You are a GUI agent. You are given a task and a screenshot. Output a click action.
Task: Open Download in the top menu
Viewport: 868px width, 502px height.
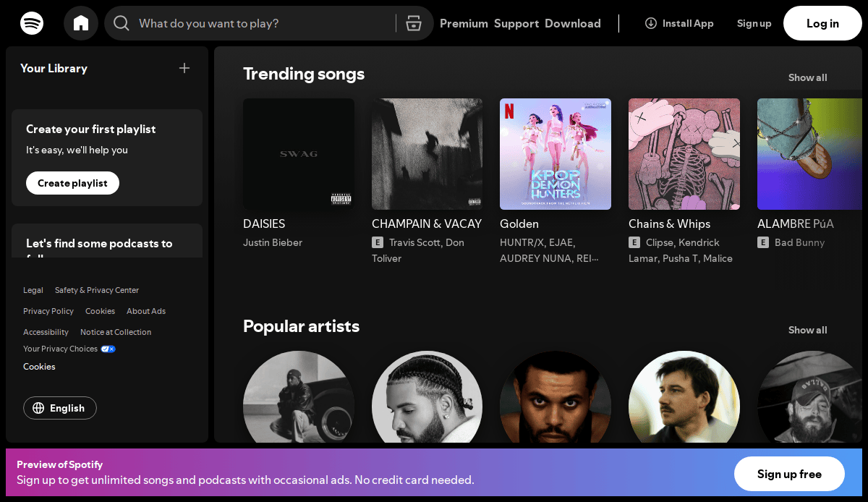[x=573, y=23]
